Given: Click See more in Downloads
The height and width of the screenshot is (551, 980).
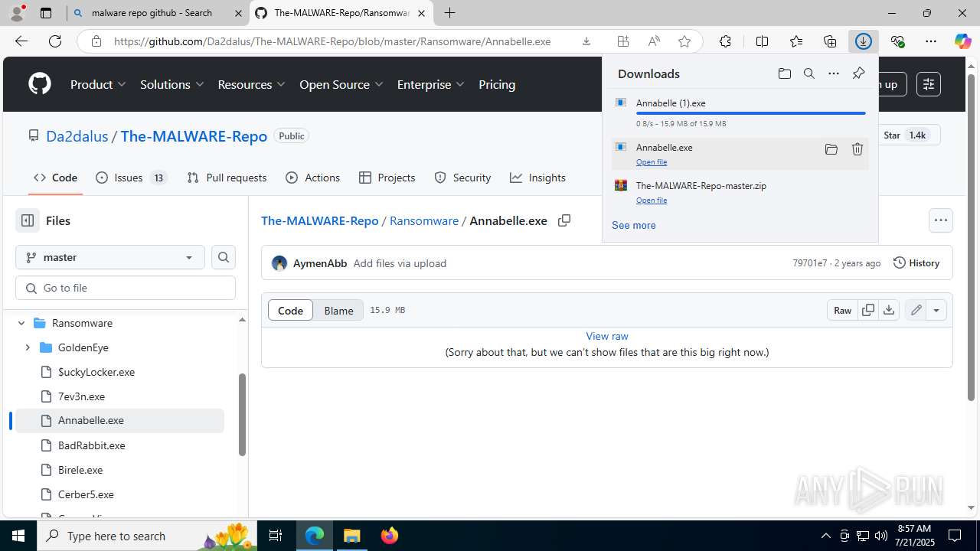Looking at the screenshot, I should 634,225.
